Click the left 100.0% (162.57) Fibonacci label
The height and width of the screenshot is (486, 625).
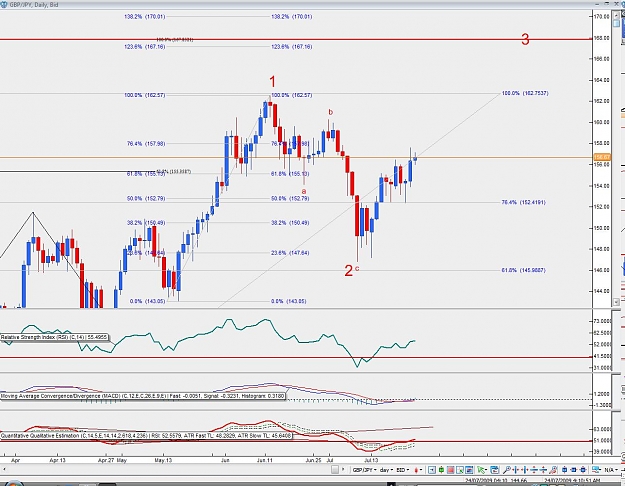coord(145,95)
